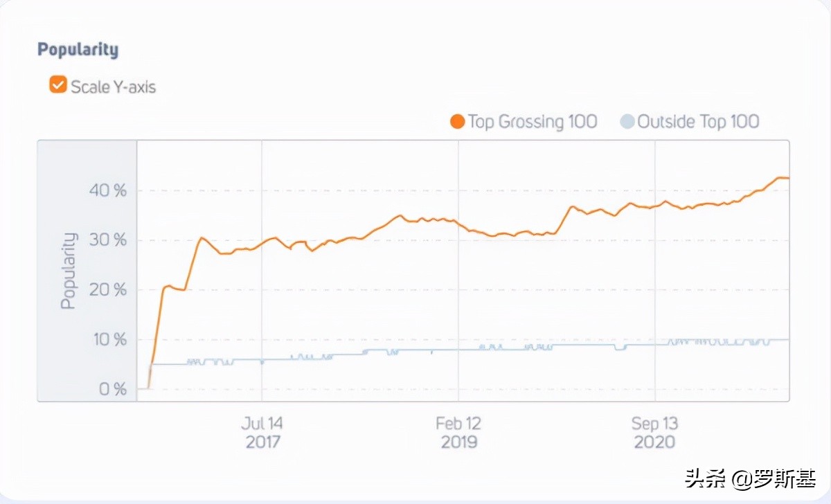The width and height of the screenshot is (831, 504).
Task: Click the orange line's peak at far right
Action: point(781,178)
